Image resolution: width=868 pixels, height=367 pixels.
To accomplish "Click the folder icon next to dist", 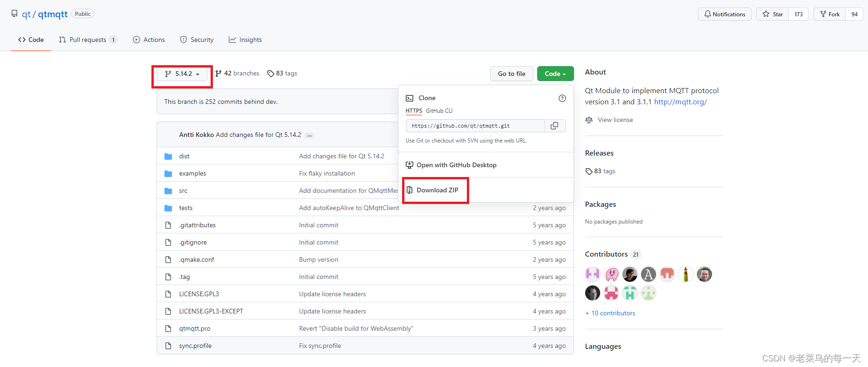I will coord(168,156).
